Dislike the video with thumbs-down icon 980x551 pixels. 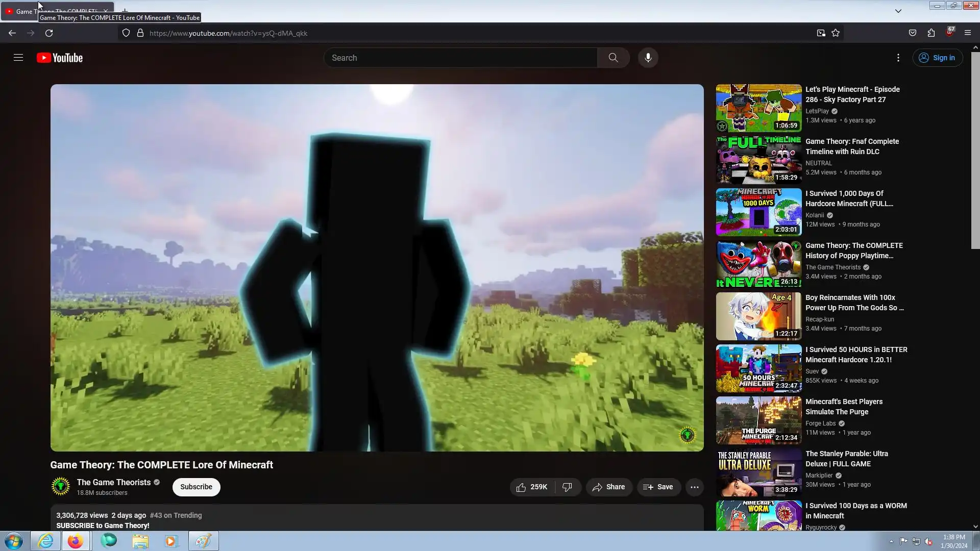[x=567, y=487]
